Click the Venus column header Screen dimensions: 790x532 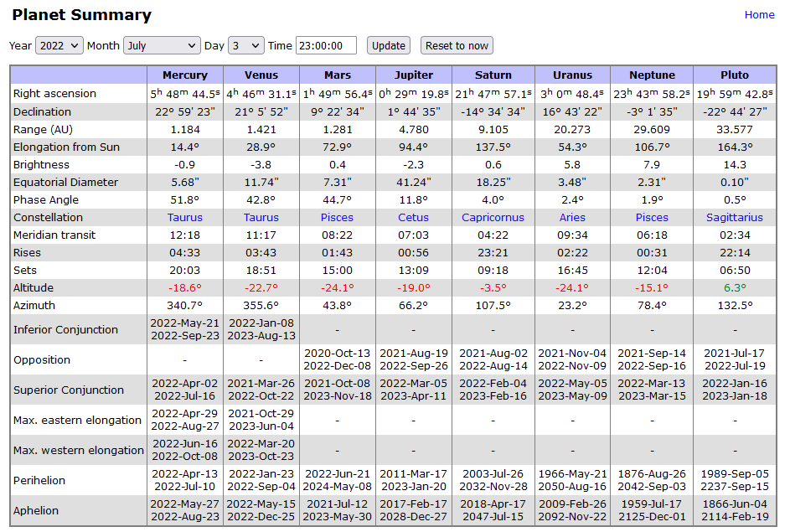(261, 75)
